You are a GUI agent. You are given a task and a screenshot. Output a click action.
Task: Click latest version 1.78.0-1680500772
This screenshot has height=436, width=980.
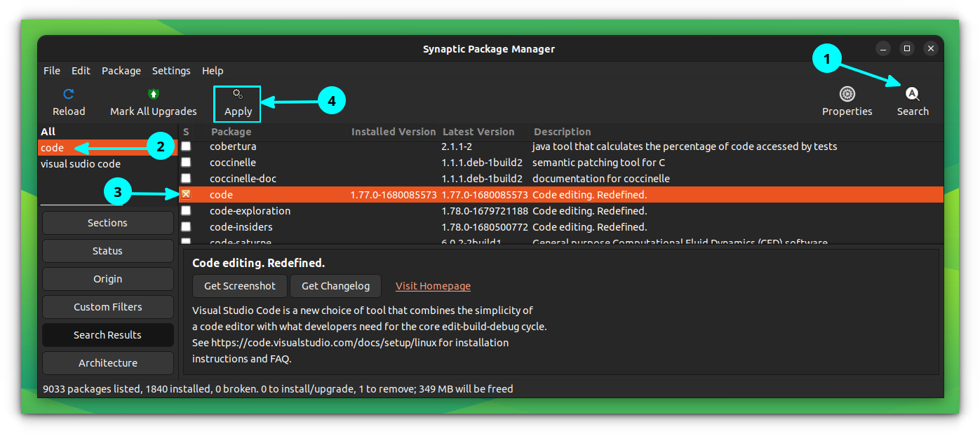485,227
